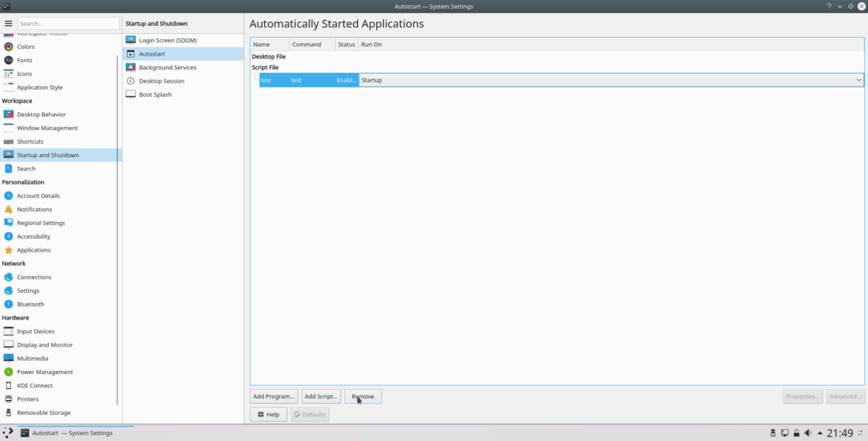
Task: Remove the selected test script
Action: [362, 396]
